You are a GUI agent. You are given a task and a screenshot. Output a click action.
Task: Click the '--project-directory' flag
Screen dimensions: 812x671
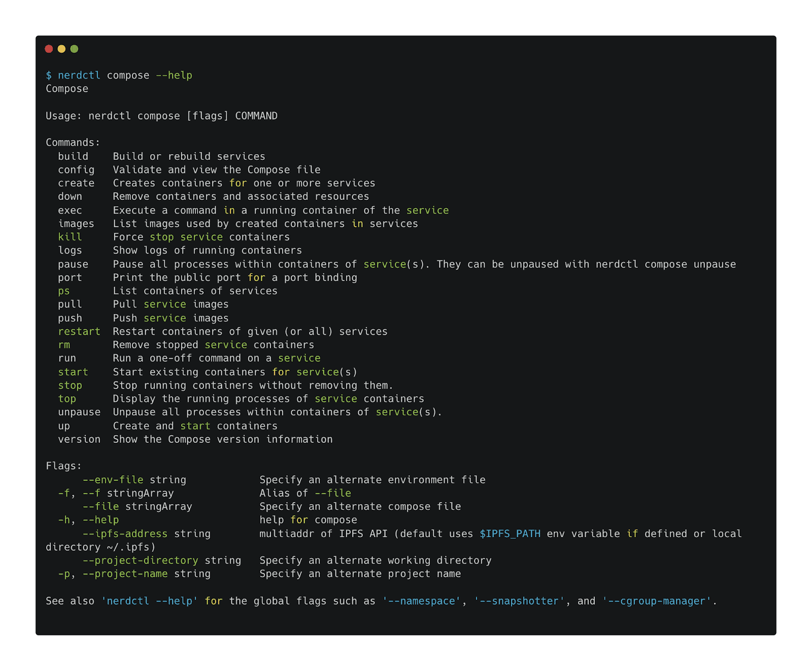tap(140, 560)
